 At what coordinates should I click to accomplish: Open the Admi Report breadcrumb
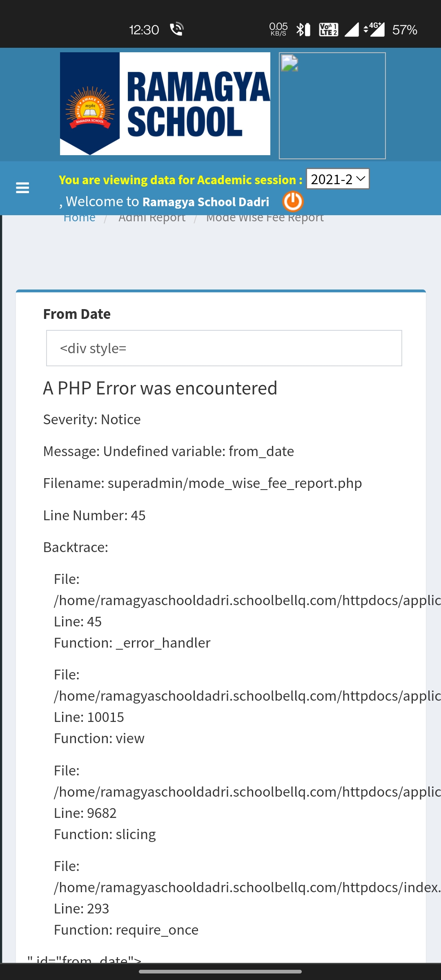[152, 218]
